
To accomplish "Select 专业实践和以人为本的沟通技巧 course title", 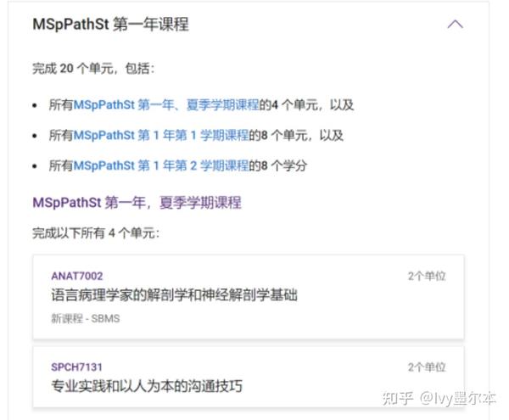I will [147, 386].
